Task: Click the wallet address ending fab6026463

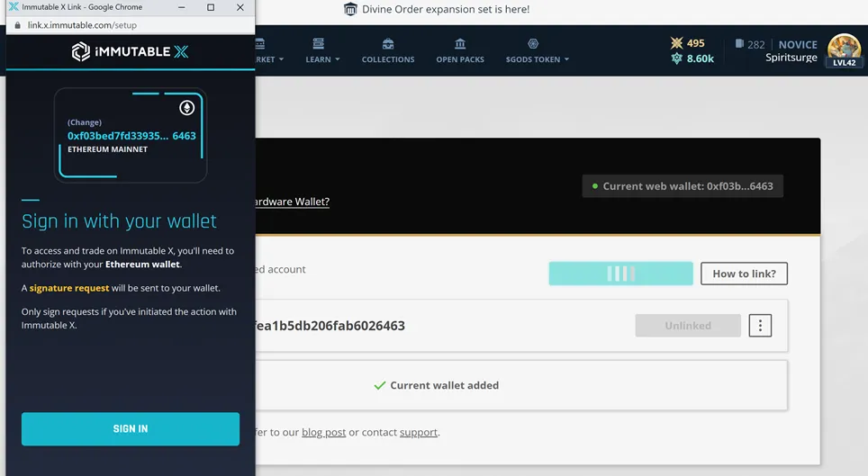Action: click(330, 326)
